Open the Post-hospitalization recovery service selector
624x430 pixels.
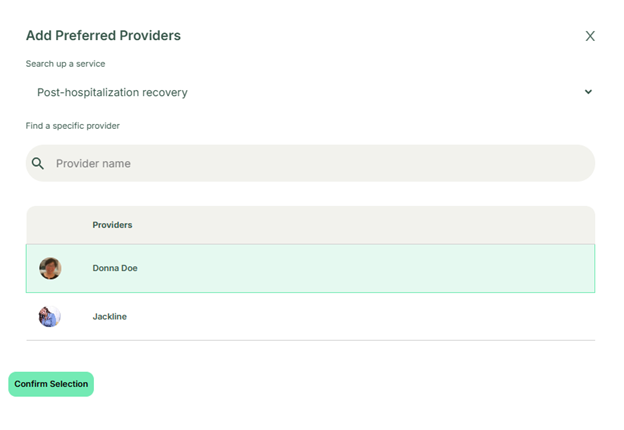[x=310, y=92]
